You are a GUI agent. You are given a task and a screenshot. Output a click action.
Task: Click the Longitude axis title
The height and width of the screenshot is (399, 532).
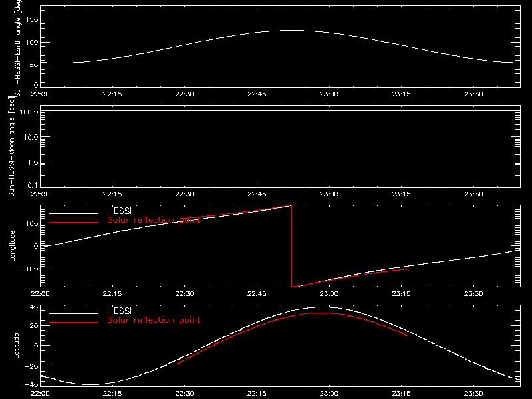click(x=12, y=246)
